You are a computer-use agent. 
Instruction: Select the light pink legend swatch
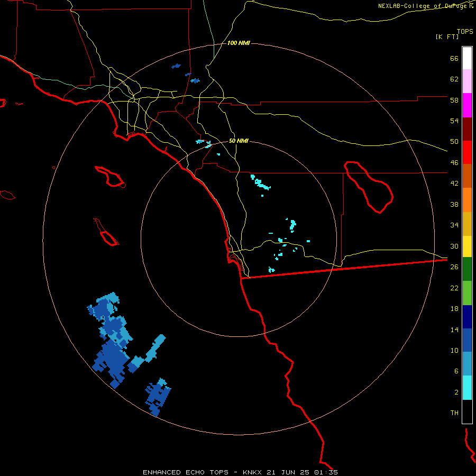click(x=467, y=81)
